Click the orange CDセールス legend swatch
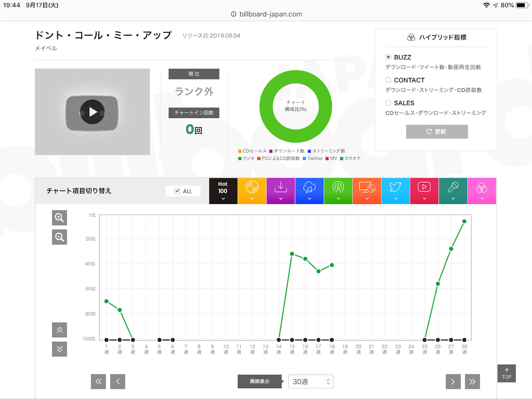This screenshot has height=399, width=532. [240, 151]
